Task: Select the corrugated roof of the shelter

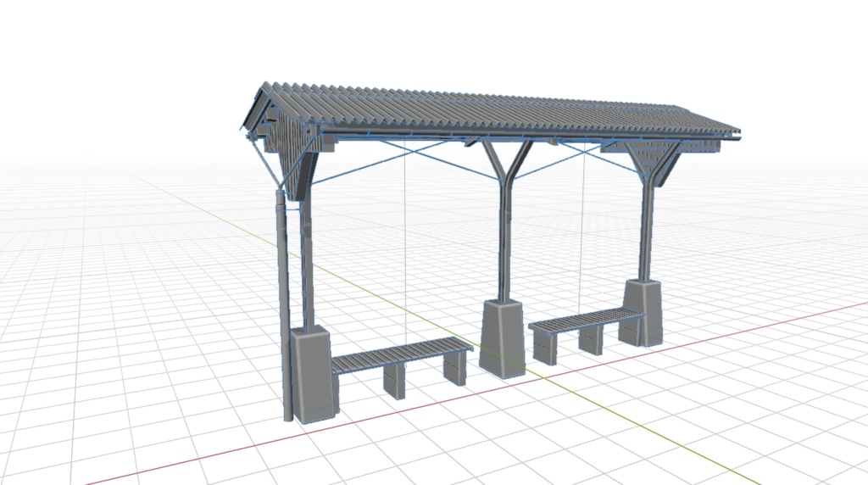Action: point(492,111)
